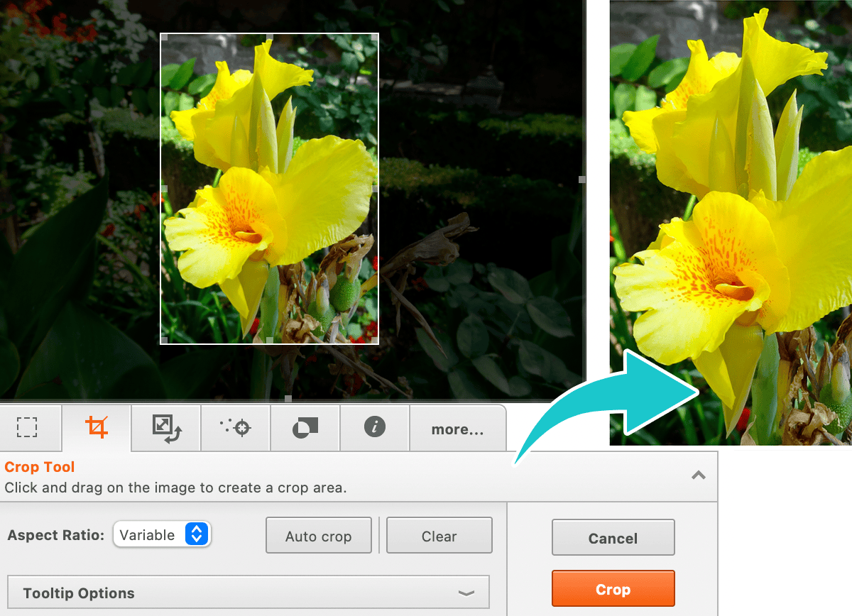Open the "more..." tab
Viewport: 852px width, 616px height.
point(457,429)
